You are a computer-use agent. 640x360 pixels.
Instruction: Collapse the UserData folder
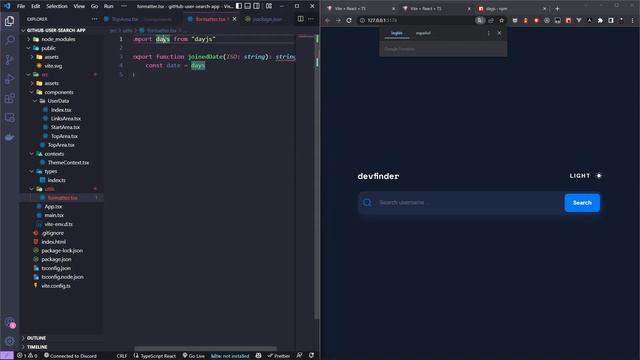click(x=58, y=101)
